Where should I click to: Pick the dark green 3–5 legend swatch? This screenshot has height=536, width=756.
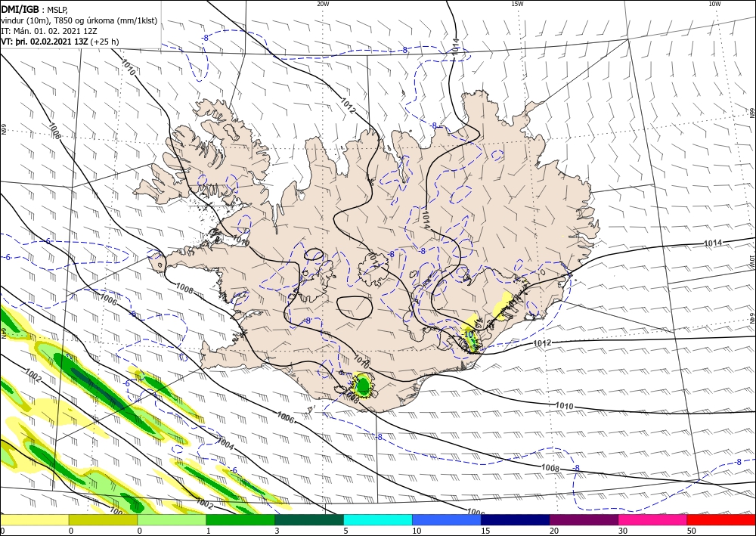coord(309,520)
